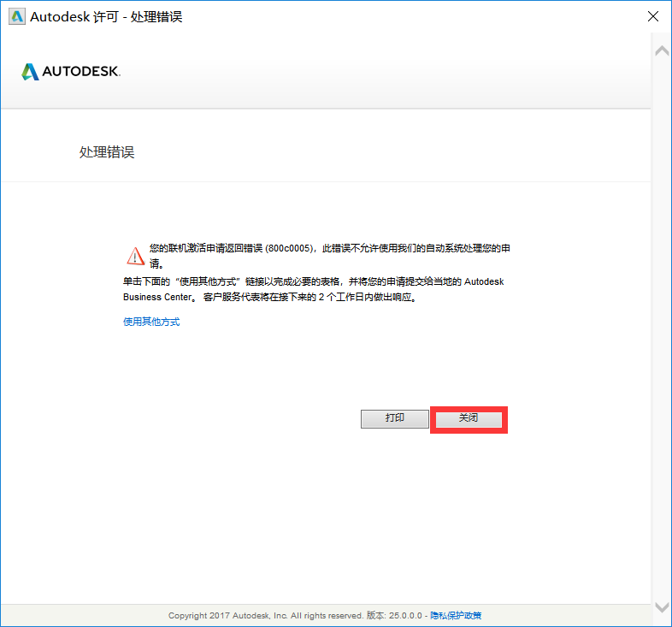Click the scrollbar up arrow

tap(662, 50)
